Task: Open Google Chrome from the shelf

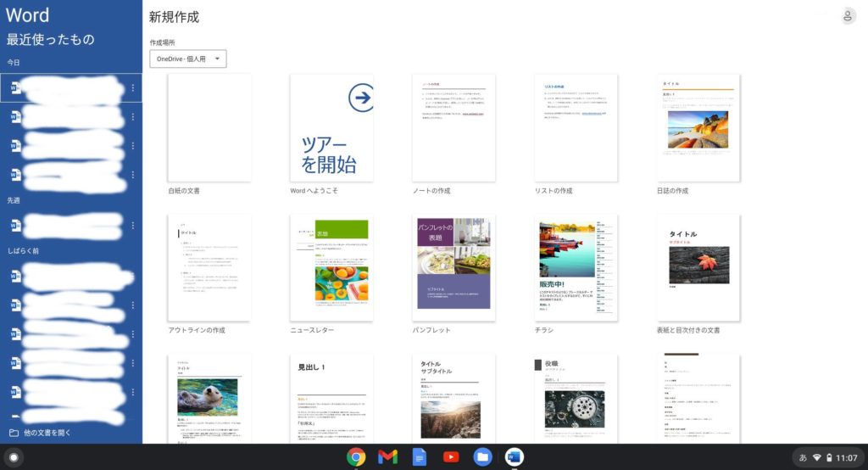Action: [356, 457]
